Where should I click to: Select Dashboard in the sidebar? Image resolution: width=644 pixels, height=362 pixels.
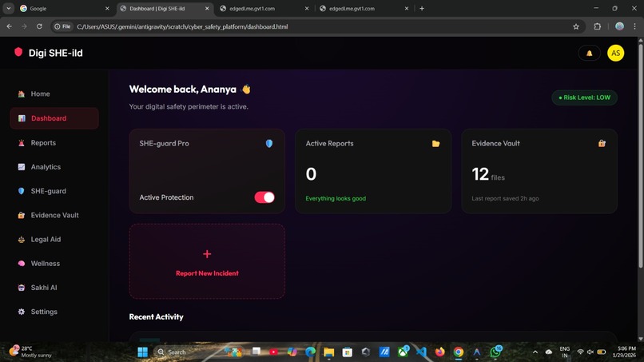click(54, 118)
